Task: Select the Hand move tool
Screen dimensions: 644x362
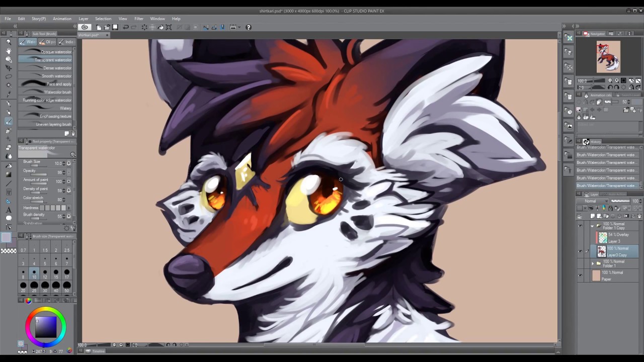Action: (x=9, y=51)
